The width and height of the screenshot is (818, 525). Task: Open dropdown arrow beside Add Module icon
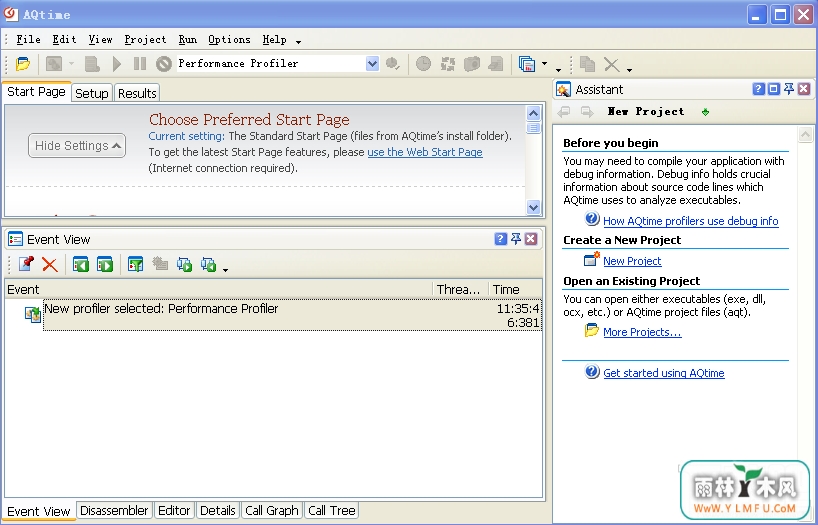click(x=71, y=64)
